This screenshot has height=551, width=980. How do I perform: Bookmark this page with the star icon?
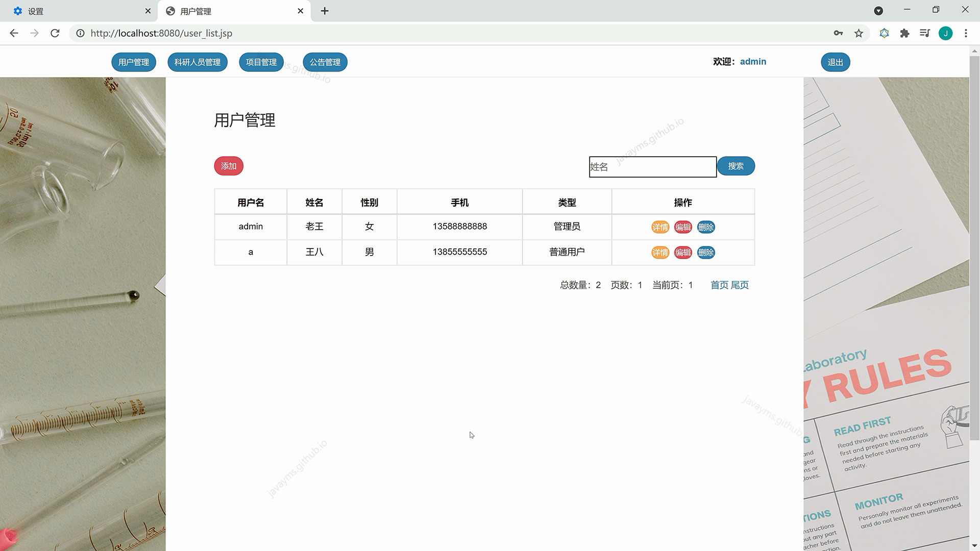coord(859,33)
